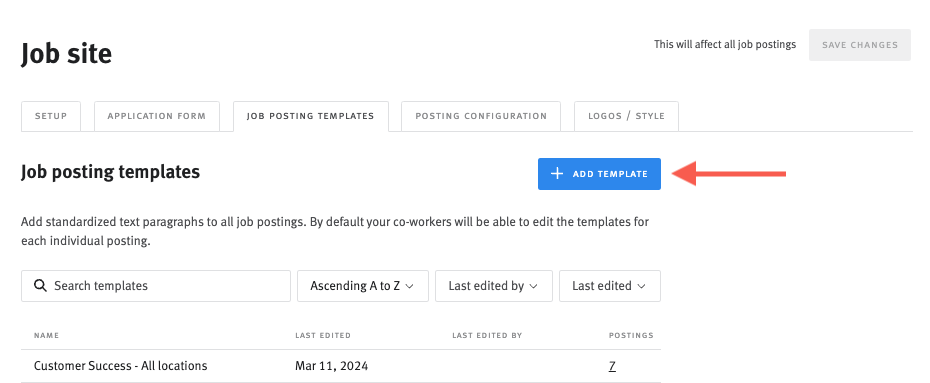The width and height of the screenshot is (930, 383).
Task: Click the plus icon on Add Template
Action: 556,174
